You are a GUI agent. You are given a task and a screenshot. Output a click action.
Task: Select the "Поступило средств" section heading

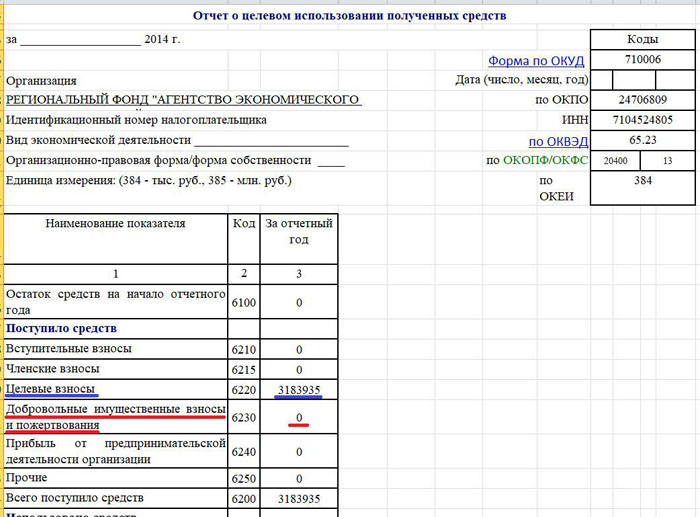(62, 328)
